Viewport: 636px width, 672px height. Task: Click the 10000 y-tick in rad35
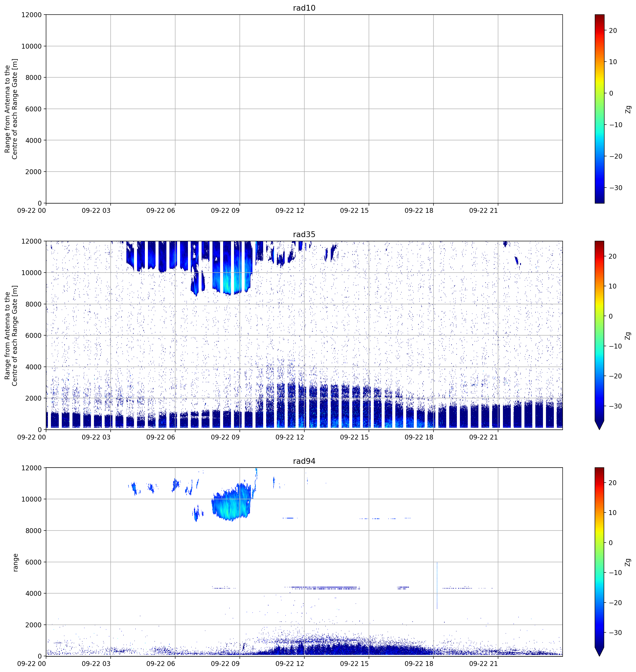click(x=31, y=273)
